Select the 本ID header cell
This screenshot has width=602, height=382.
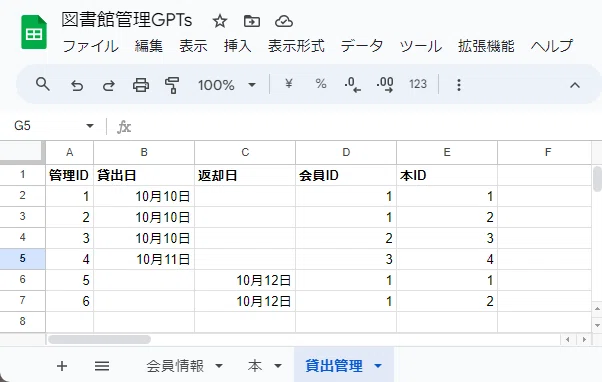pos(447,175)
